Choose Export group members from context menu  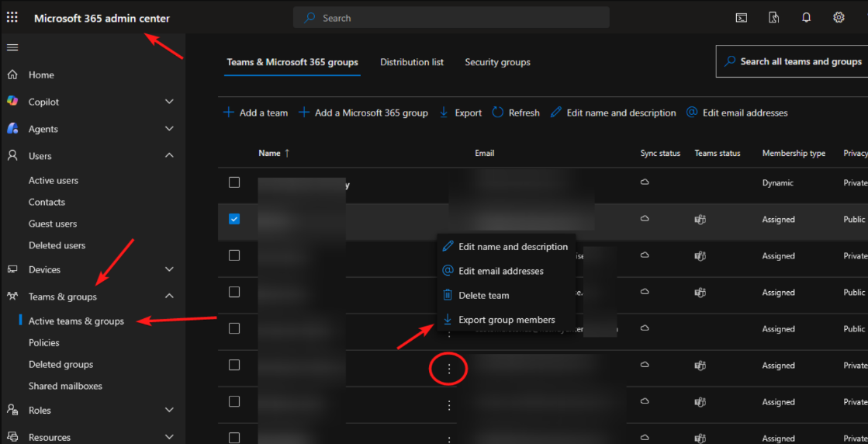pos(506,320)
